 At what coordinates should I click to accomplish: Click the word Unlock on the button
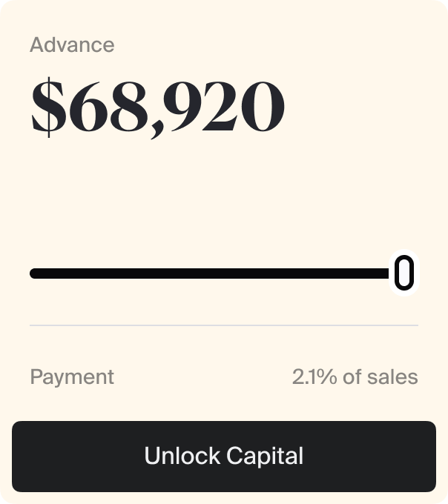182,456
